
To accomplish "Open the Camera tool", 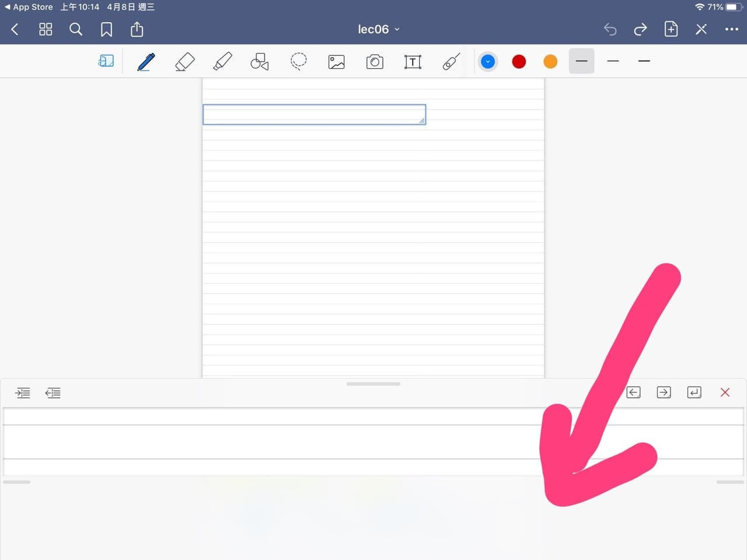I will [x=375, y=61].
